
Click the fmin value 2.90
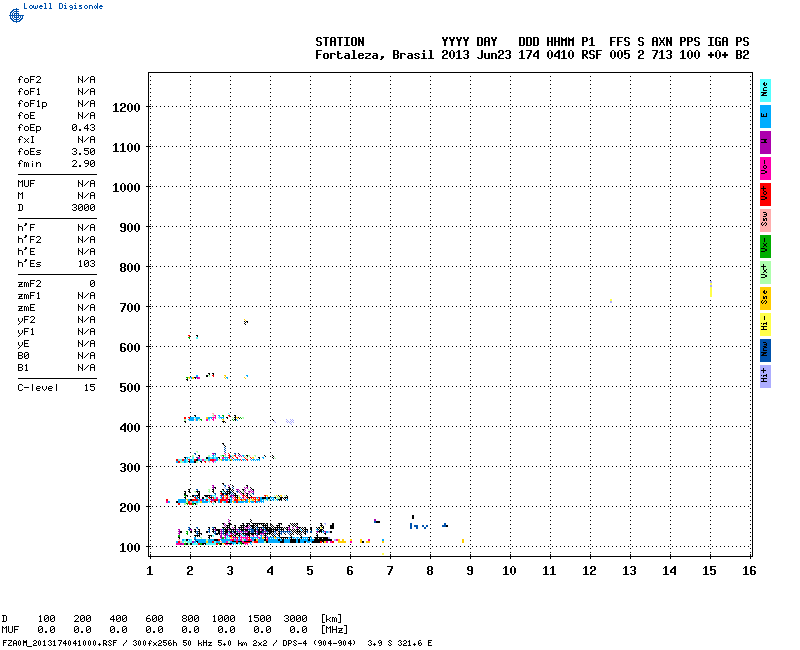pyautogui.click(x=84, y=164)
